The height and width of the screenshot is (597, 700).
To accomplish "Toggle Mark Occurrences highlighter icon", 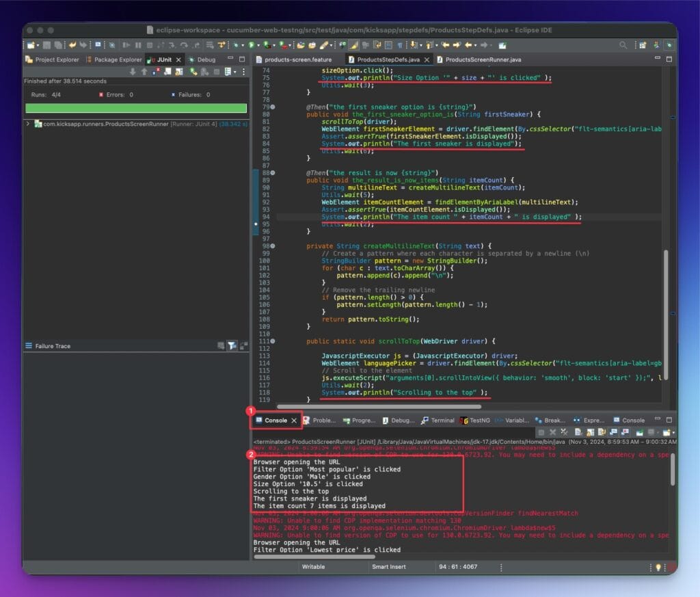I will click(x=353, y=45).
